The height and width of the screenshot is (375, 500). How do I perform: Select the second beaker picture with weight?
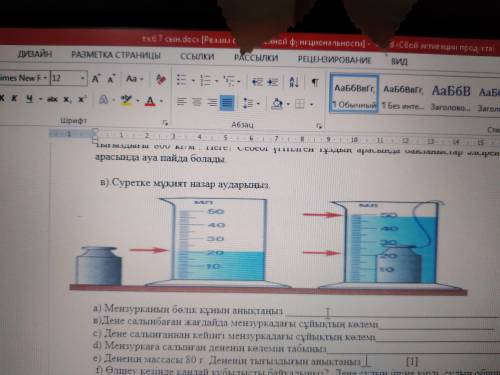tap(390, 245)
